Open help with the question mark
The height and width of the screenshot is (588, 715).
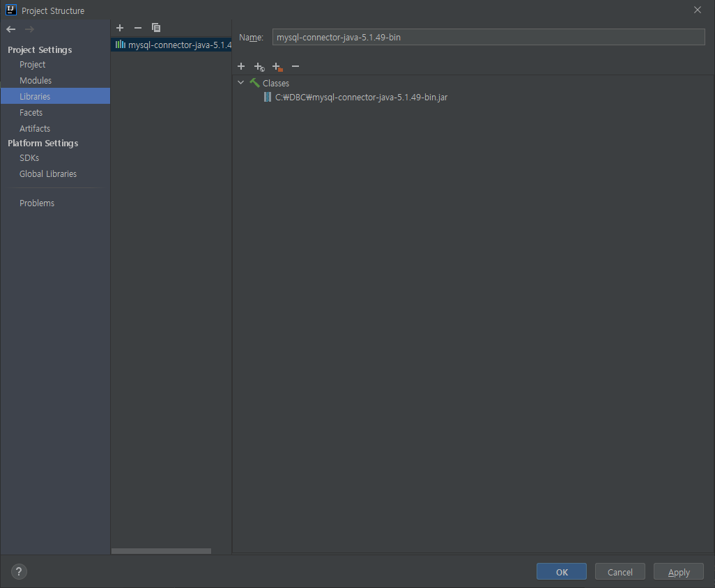19,571
